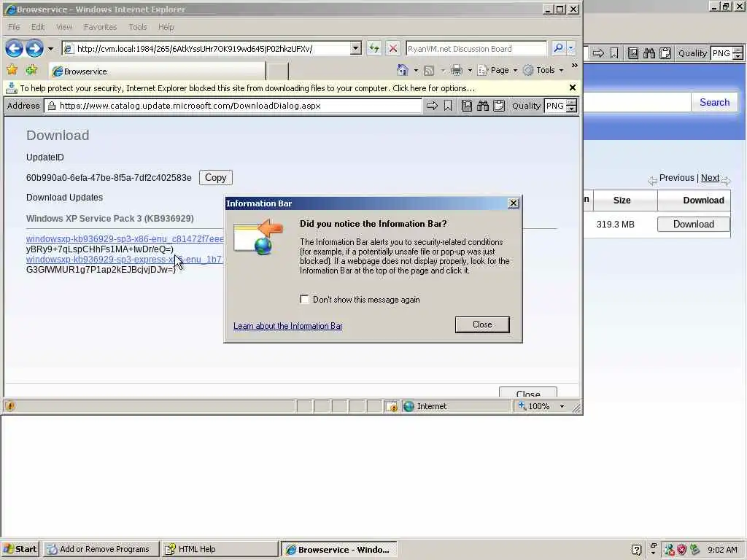Click the Internet security zone indicator
This screenshot has width=747, height=560.
pyautogui.click(x=425, y=406)
